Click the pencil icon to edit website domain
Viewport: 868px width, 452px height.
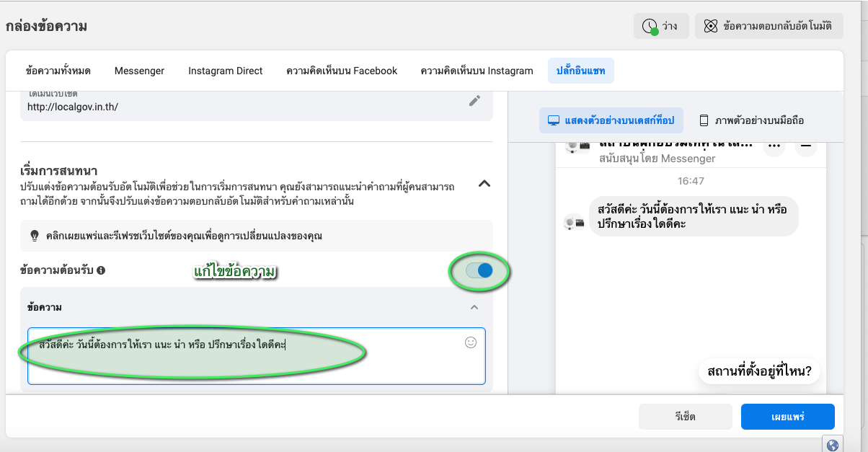click(474, 101)
